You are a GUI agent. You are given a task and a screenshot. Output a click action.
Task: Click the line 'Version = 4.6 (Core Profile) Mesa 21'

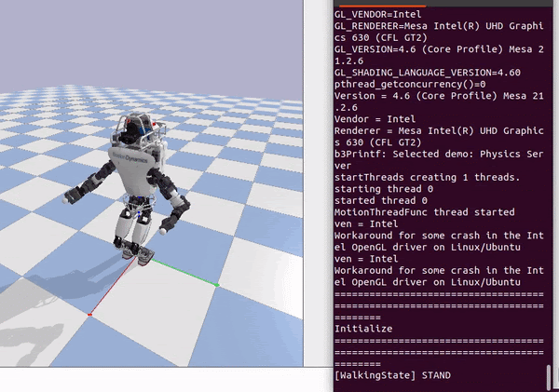(439, 96)
